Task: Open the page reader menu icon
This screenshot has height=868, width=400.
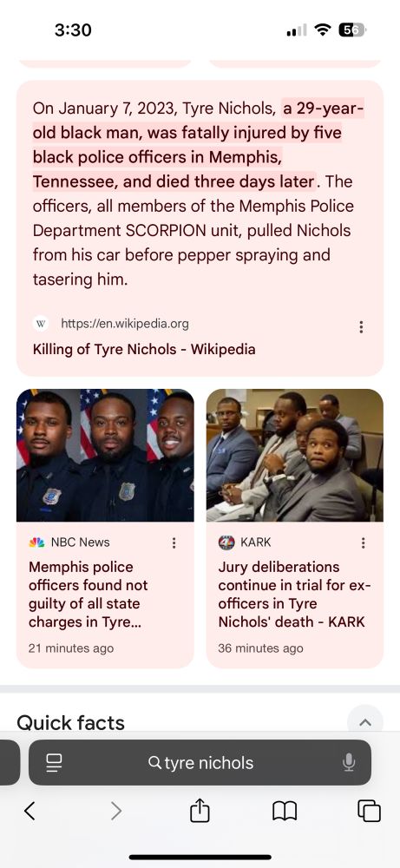Action: pos(54,763)
